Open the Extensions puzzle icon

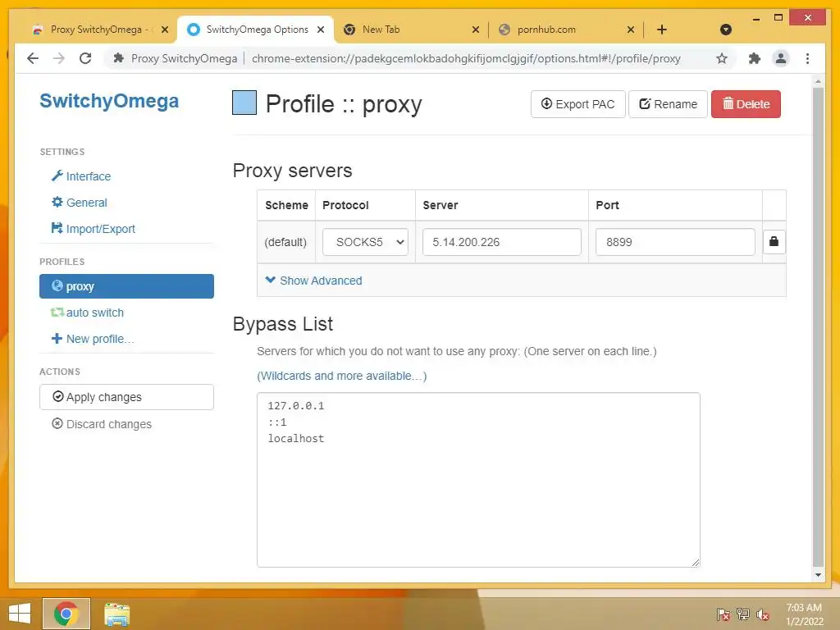point(755,58)
